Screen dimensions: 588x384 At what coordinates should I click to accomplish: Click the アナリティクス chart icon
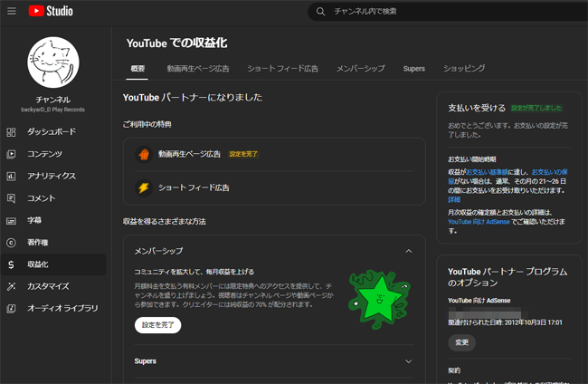coord(11,176)
